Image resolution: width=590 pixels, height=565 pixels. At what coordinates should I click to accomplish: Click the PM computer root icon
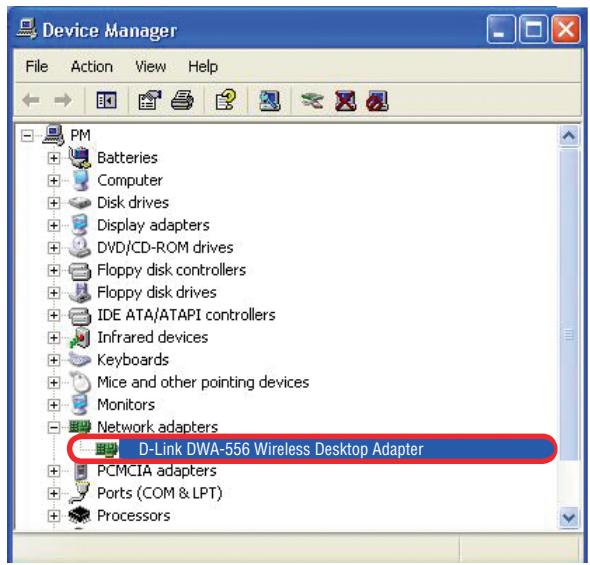tap(53, 135)
